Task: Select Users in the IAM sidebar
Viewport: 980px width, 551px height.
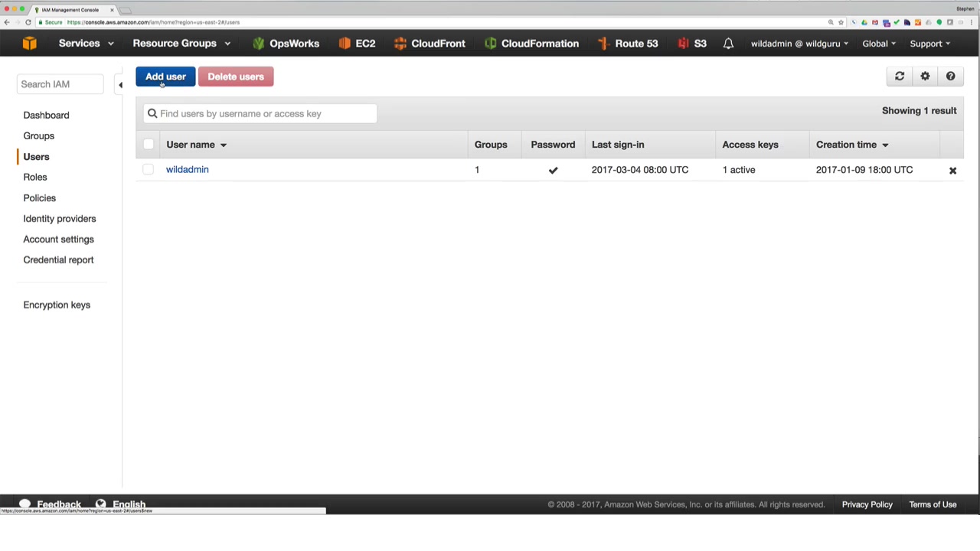Action: [x=36, y=157]
